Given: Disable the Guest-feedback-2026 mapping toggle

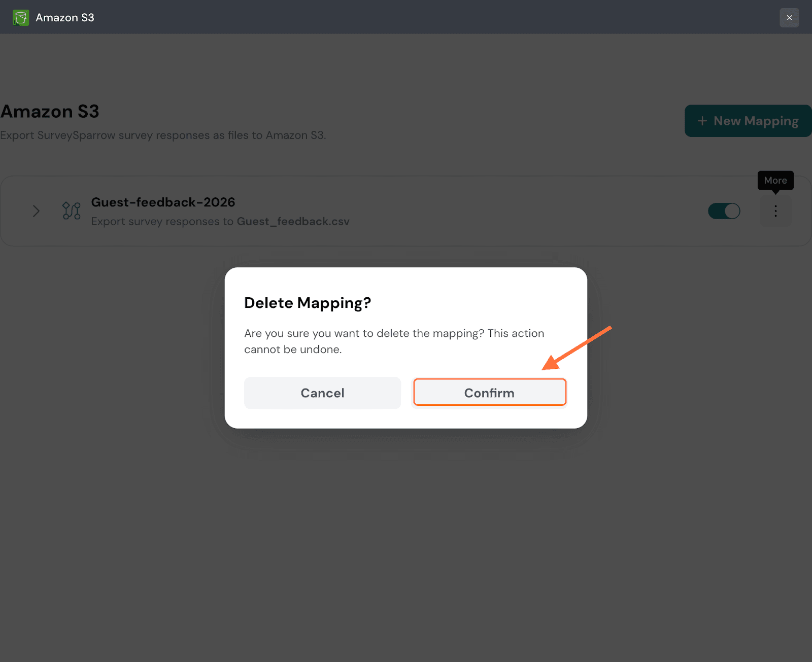Looking at the screenshot, I should [x=724, y=211].
